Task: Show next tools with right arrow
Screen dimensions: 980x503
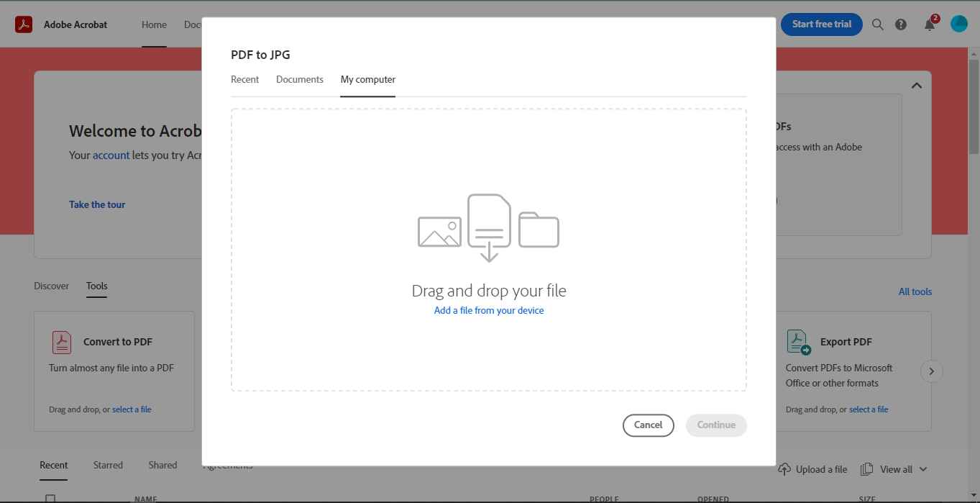Action: click(x=932, y=371)
